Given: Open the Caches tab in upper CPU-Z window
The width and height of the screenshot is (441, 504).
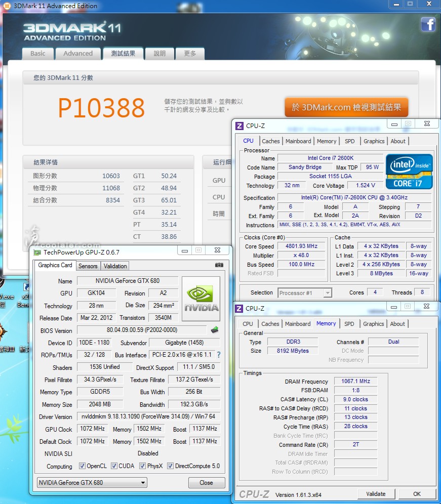Looking at the screenshot, I should [271, 141].
